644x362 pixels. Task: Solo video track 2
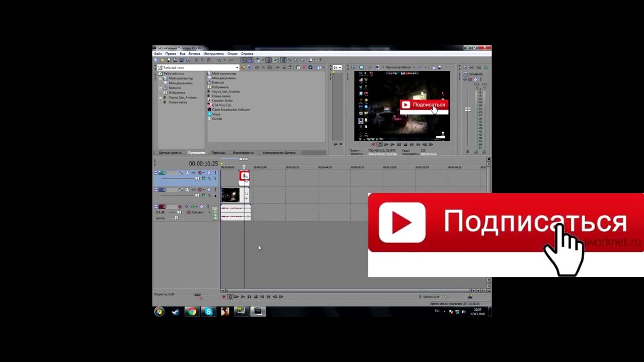(215, 190)
